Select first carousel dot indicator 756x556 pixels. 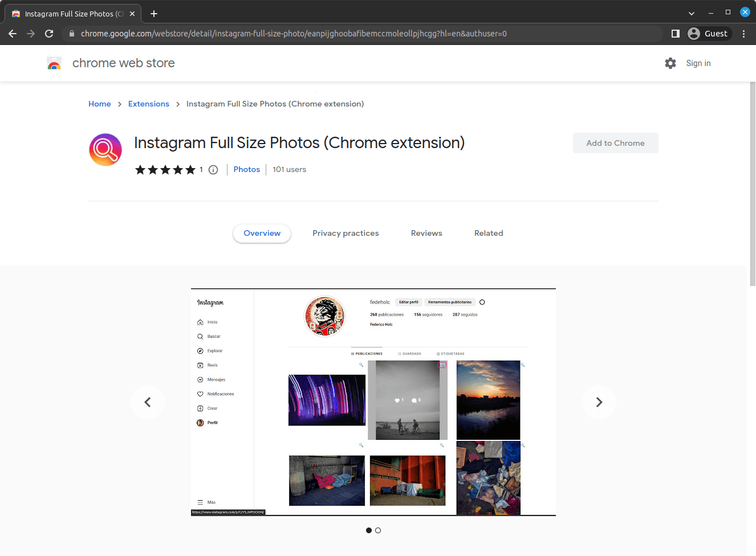[369, 530]
